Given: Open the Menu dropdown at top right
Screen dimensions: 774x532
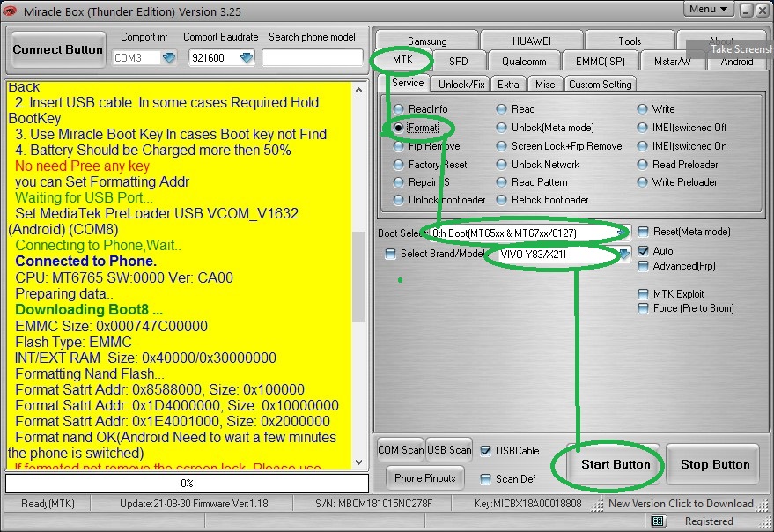Looking at the screenshot, I should point(708,9).
